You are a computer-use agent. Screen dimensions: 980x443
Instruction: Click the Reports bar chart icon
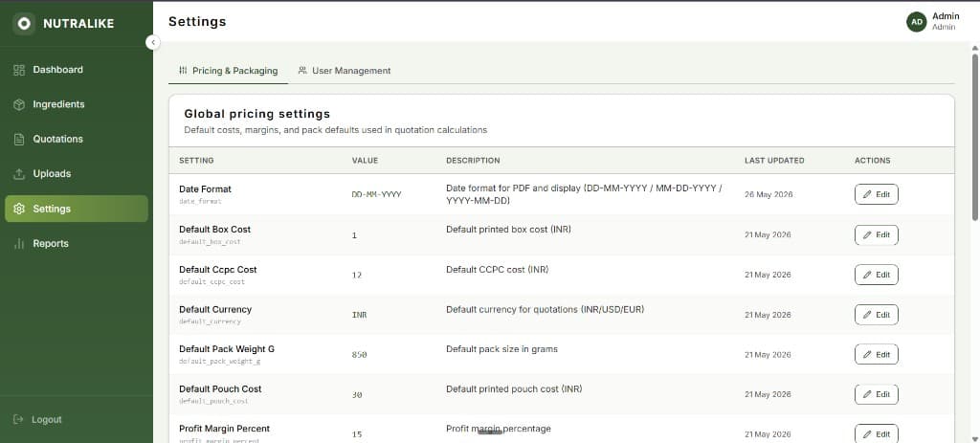19,244
